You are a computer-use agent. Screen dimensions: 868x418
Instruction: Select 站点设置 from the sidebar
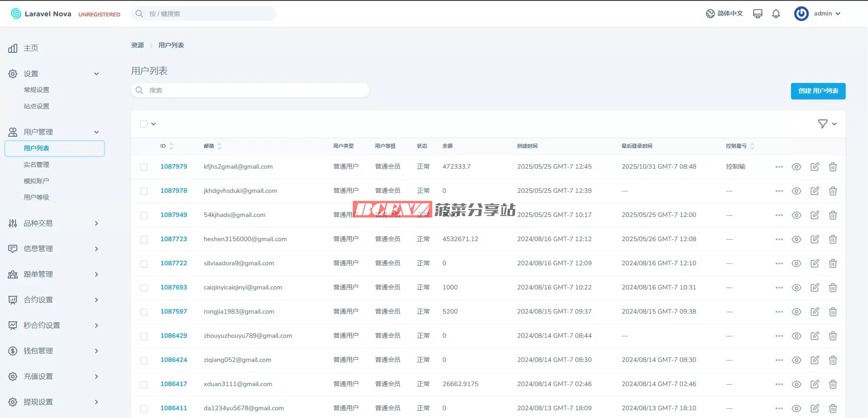pos(36,106)
